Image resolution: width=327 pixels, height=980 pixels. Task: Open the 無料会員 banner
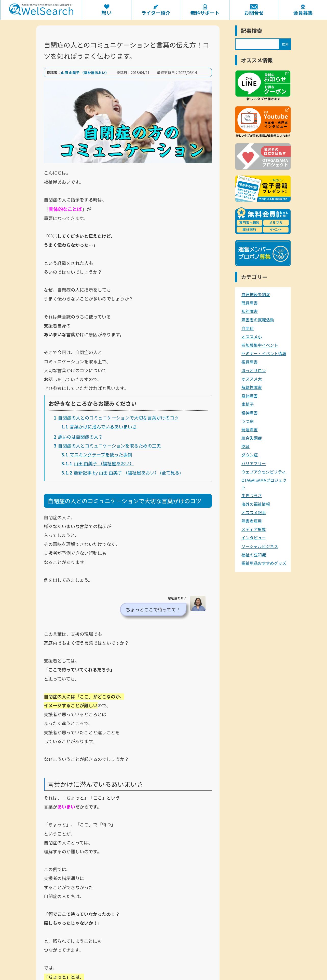[263, 221]
